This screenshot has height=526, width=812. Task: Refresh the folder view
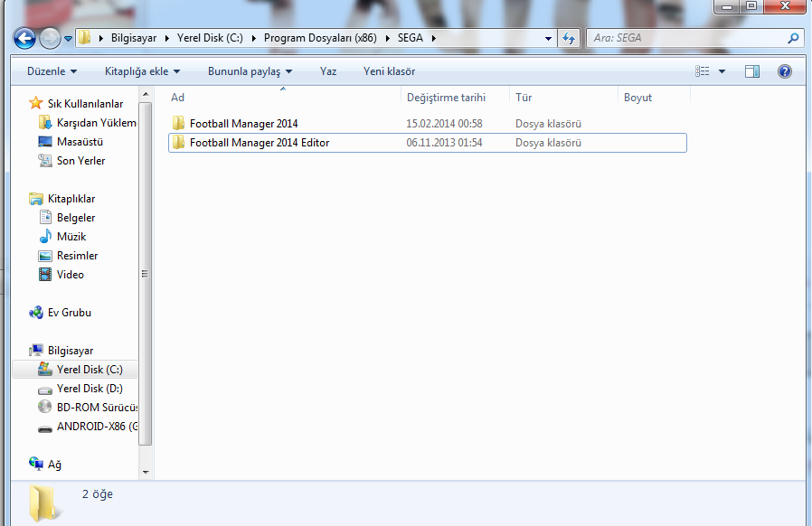coord(569,38)
